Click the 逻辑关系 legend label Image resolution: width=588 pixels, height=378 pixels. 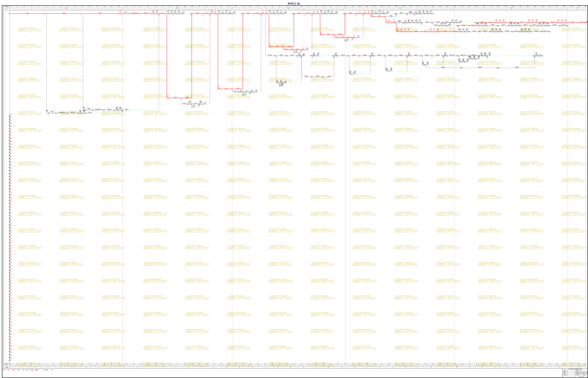(37, 370)
